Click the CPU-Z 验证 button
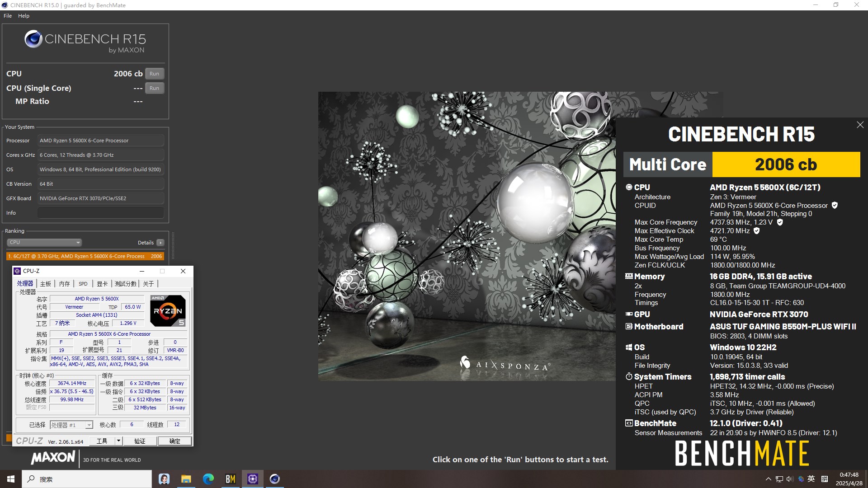The height and width of the screenshot is (488, 868). 140,441
